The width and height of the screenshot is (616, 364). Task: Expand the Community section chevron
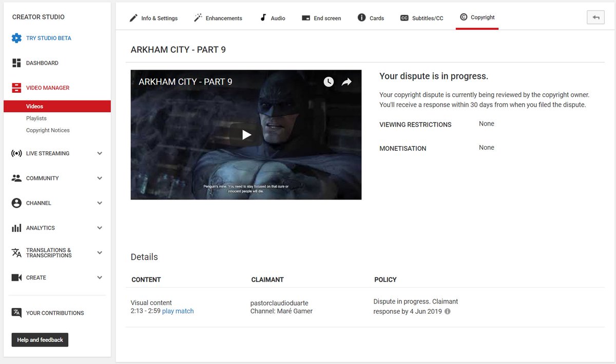tap(100, 178)
